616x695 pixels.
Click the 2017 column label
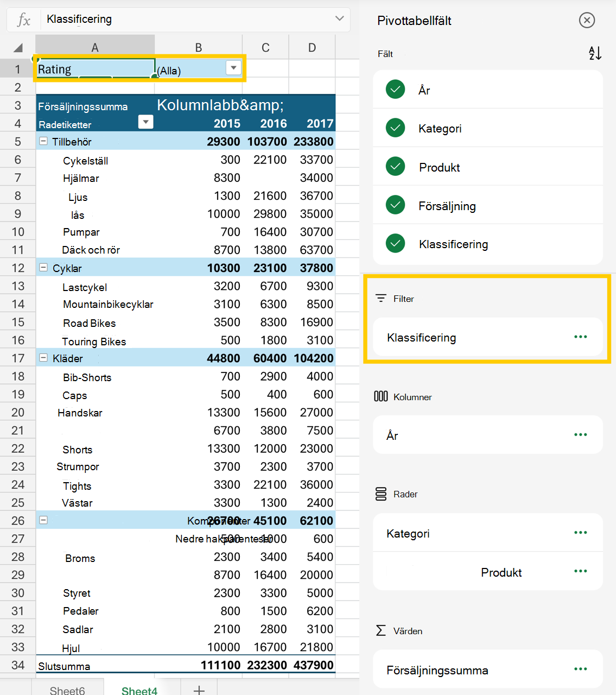point(320,123)
